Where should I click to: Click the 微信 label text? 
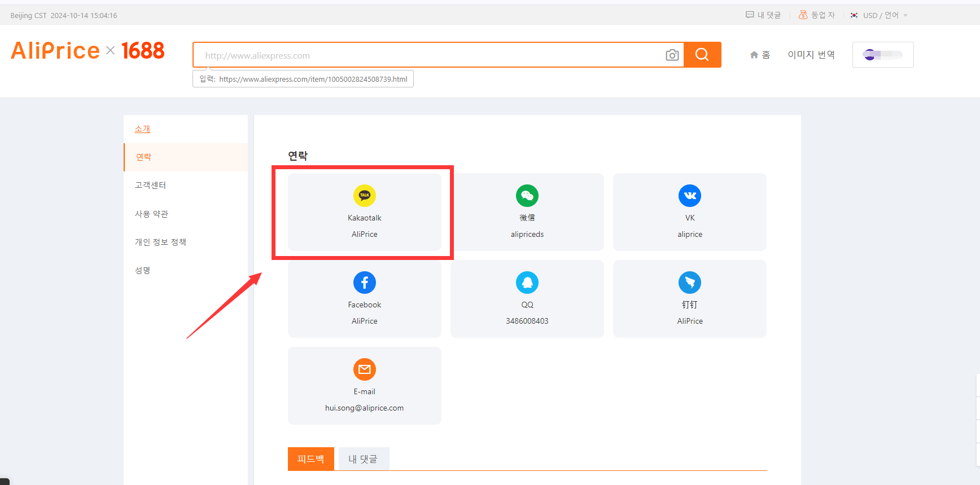527,218
